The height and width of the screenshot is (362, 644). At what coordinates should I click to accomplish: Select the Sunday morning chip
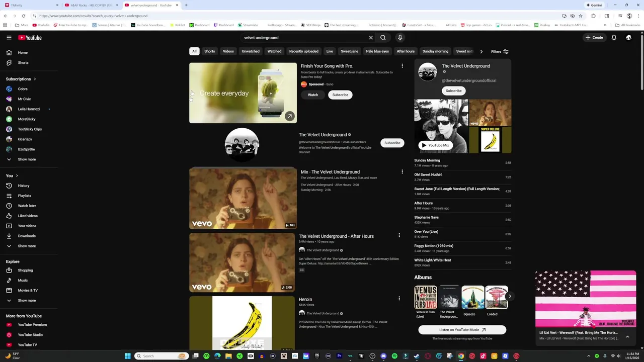(x=435, y=51)
